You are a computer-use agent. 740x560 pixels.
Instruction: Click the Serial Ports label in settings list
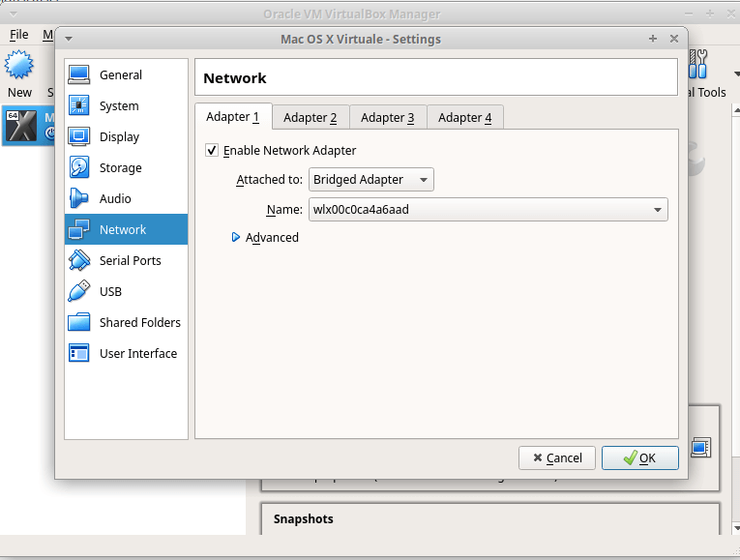[x=131, y=260]
